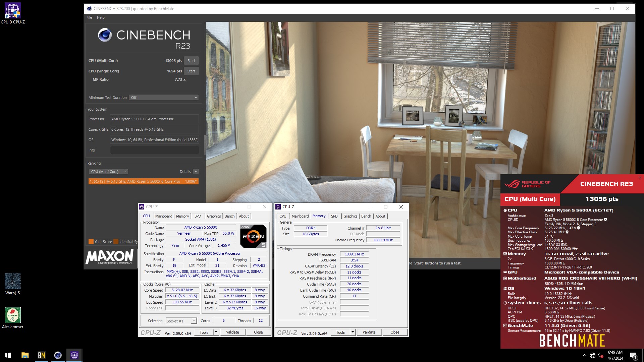644x362 pixels.
Task: Click Close button in left CPU-Z window
Action: click(x=258, y=333)
